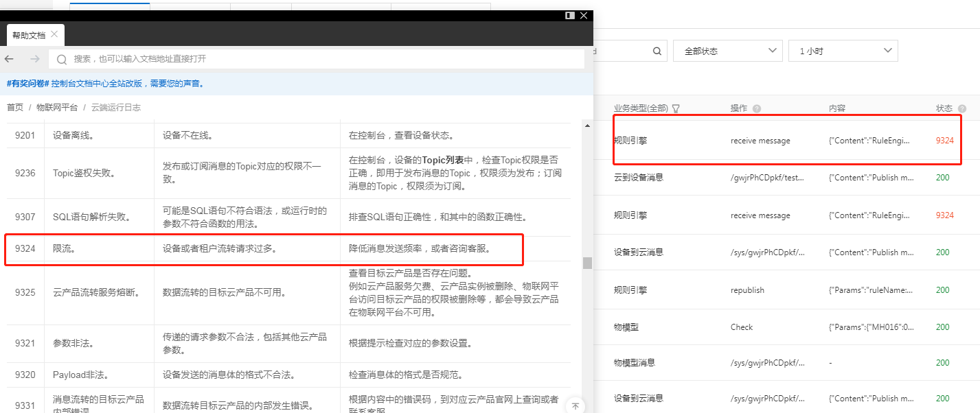Viewport: 980px width, 413px height.
Task: Click the Check operation cell
Action: click(x=742, y=327)
